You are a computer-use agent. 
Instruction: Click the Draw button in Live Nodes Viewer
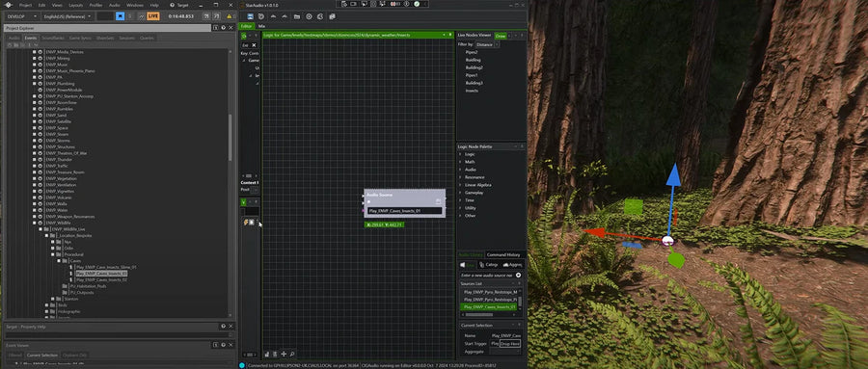tap(500, 36)
